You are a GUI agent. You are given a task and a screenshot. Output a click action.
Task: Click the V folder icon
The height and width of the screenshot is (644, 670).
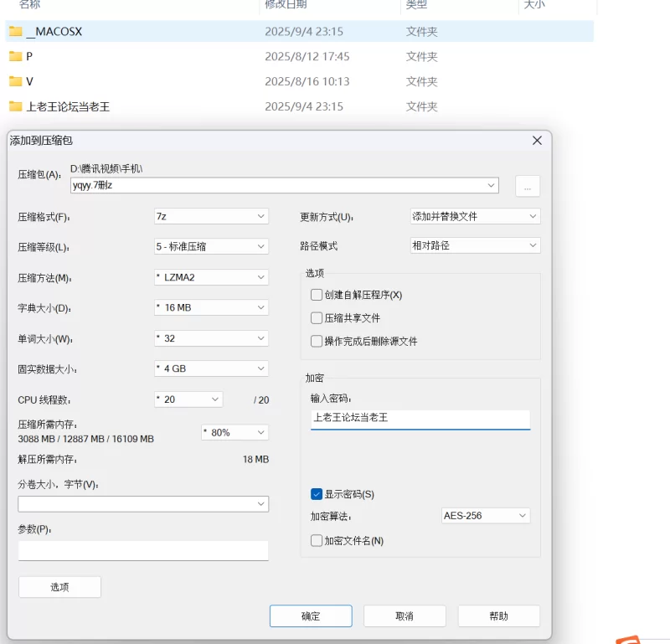tap(16, 81)
